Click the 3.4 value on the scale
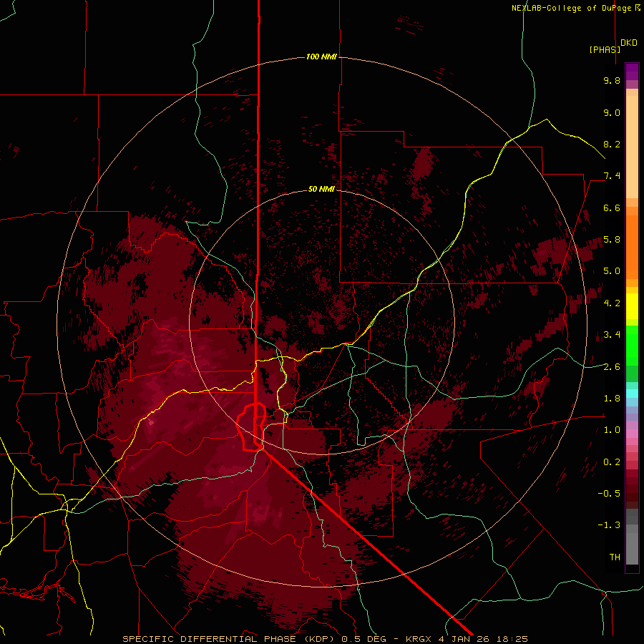 (612, 335)
